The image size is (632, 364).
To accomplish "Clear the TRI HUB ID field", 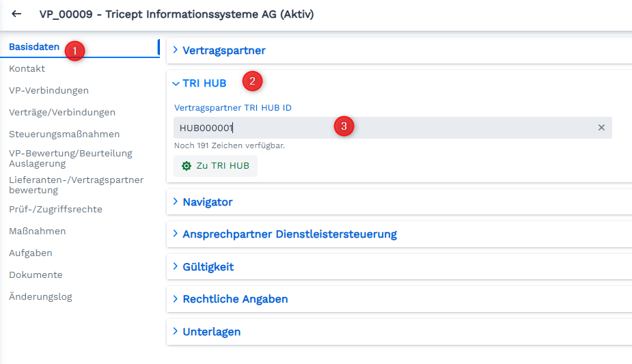I will coord(601,128).
